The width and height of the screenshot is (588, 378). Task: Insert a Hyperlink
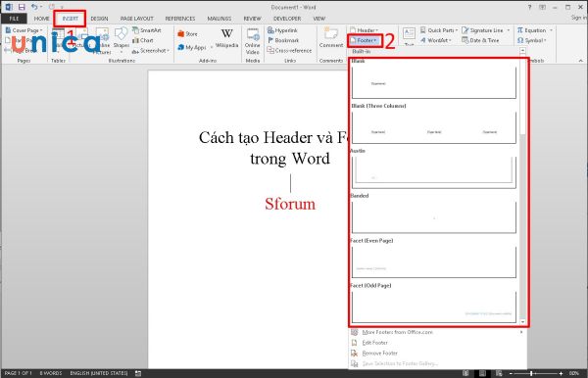282,30
